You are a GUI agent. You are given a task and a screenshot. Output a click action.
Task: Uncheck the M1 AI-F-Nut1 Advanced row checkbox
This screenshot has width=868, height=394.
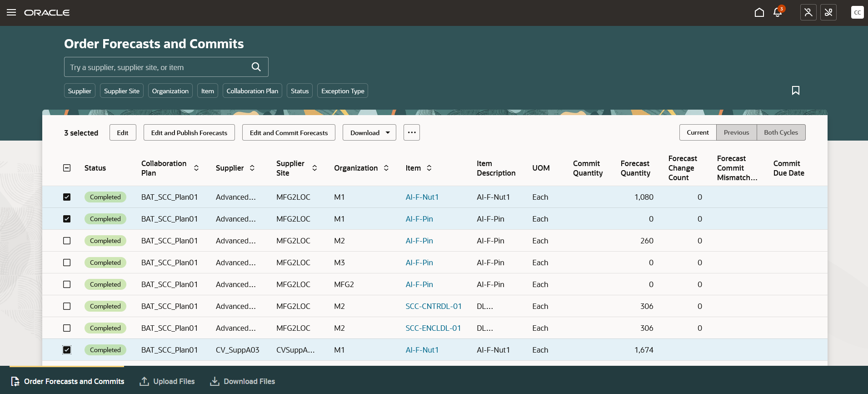[x=67, y=197]
